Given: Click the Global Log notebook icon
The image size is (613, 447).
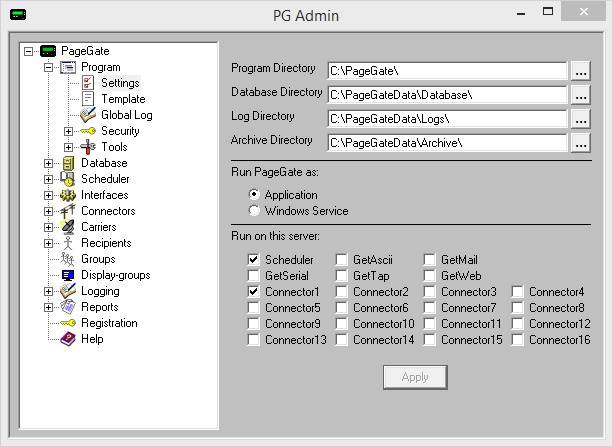Looking at the screenshot, I should (x=88, y=115).
